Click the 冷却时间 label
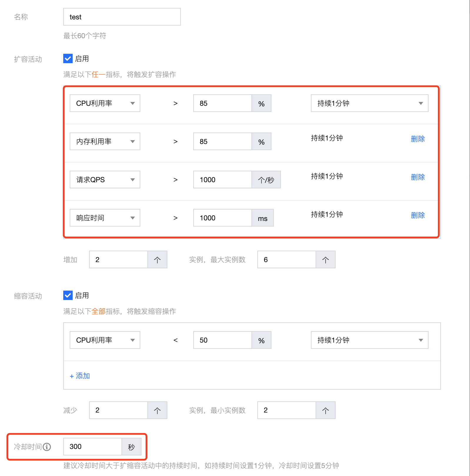Image resolution: width=470 pixels, height=476 pixels. click(28, 447)
